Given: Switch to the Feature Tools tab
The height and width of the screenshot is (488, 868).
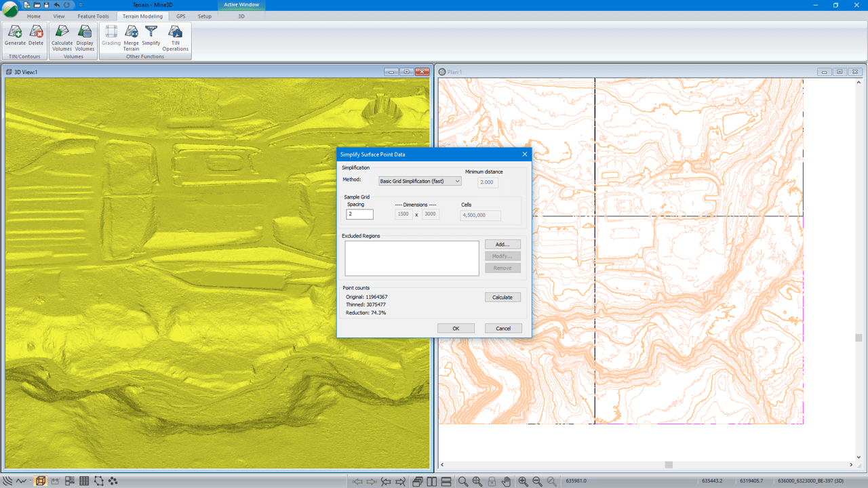Looking at the screenshot, I should [93, 16].
